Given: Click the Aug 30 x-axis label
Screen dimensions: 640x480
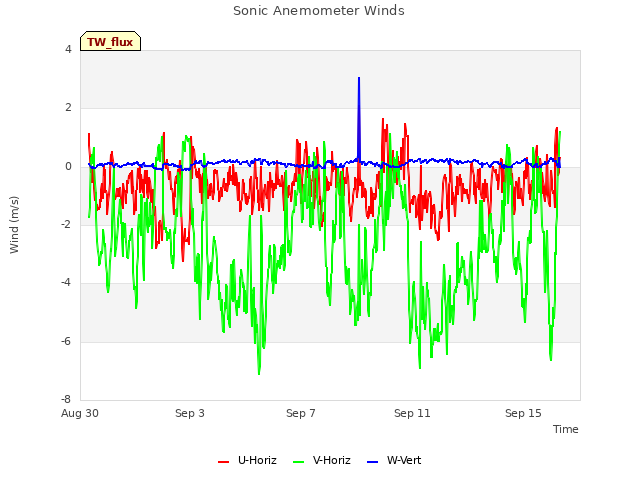Looking at the screenshot, I should 80,413.
